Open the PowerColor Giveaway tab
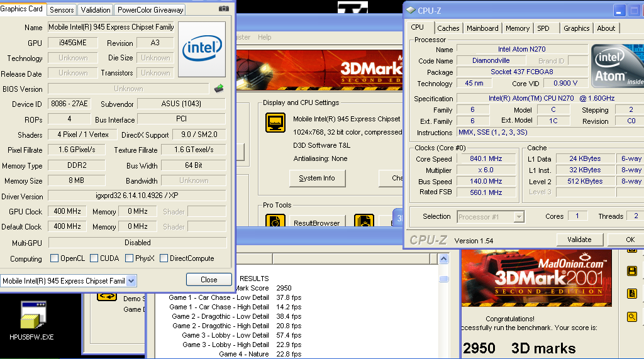This screenshot has height=359, width=644. click(150, 10)
